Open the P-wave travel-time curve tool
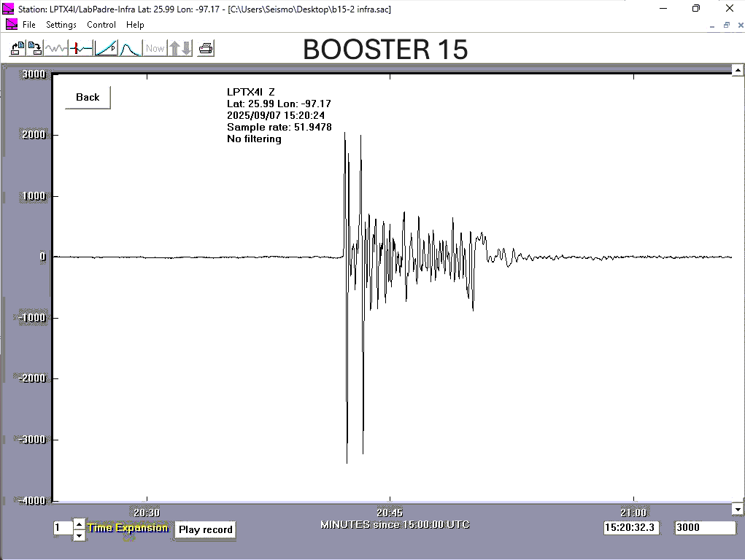 [x=106, y=48]
